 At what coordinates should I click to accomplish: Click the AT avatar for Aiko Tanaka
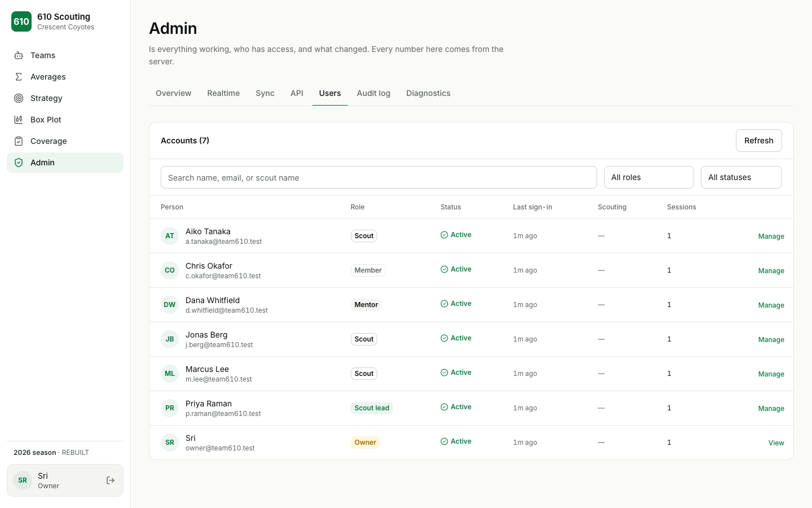170,236
